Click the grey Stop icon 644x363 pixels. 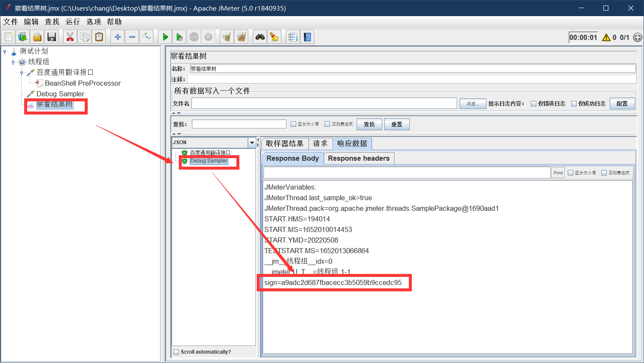coord(194,37)
